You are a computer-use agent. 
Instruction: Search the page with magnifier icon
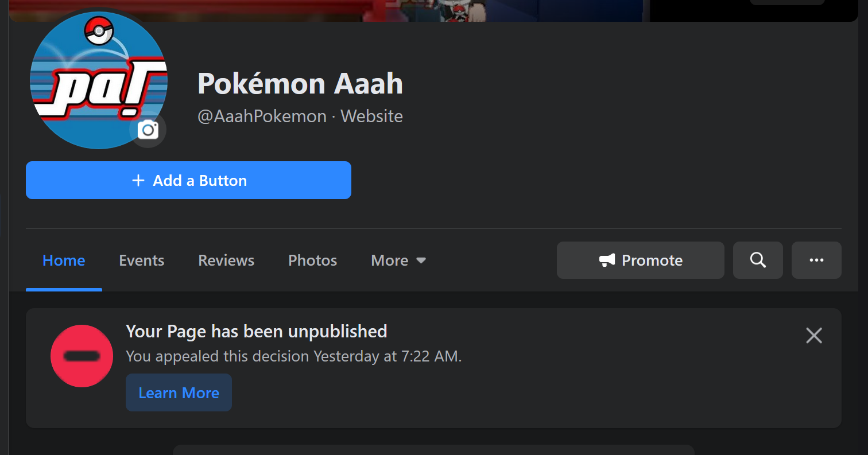(758, 260)
